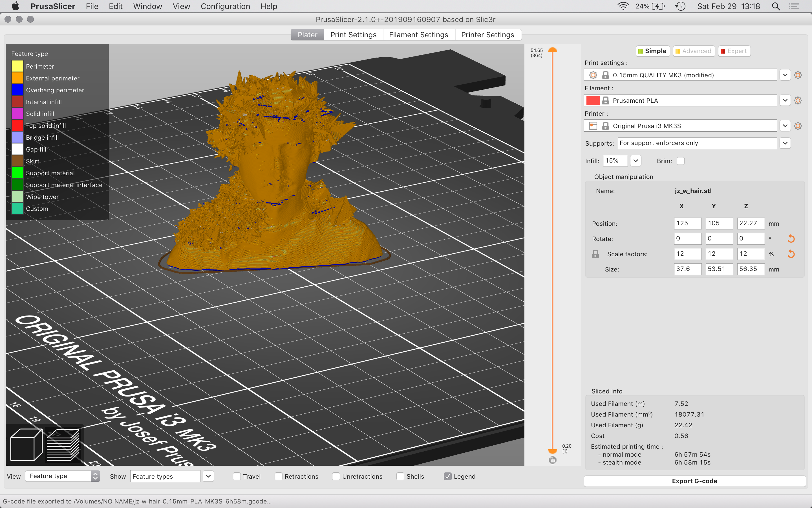Click Export G-code button

pos(694,481)
